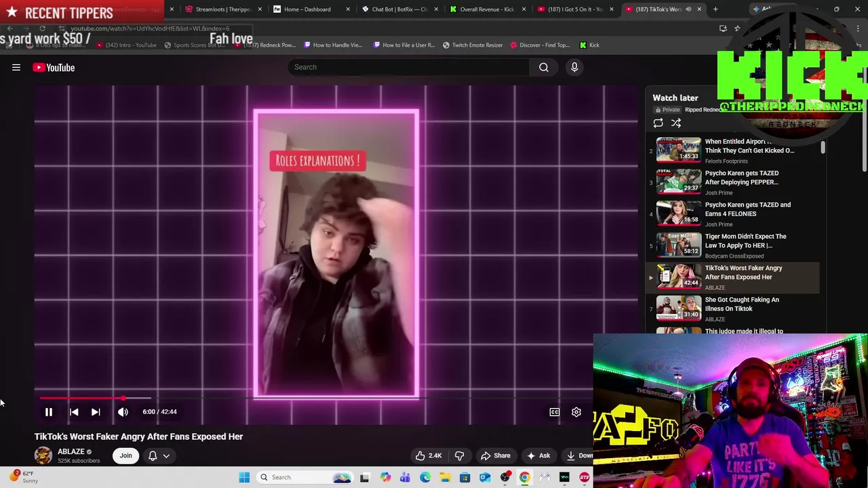Like the video with 2.4K likes
Screen dimensions: 868x488
[x=428, y=455]
